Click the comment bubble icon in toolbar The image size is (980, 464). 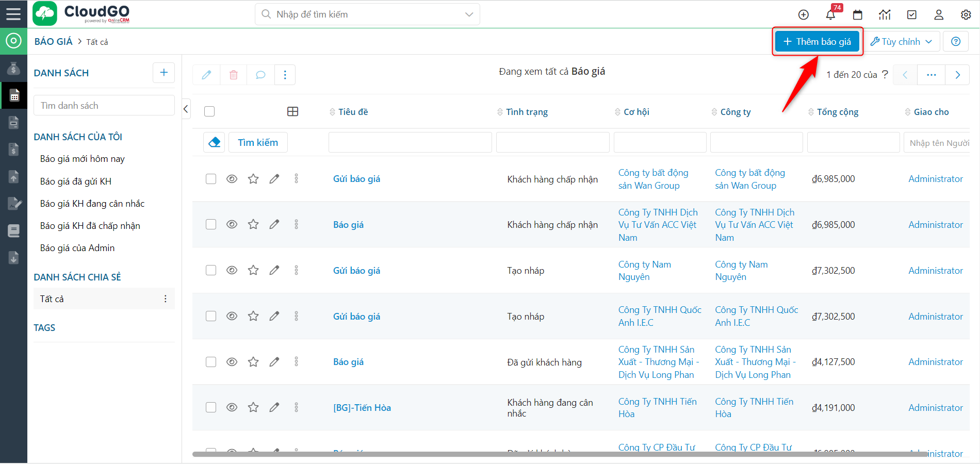(x=260, y=75)
